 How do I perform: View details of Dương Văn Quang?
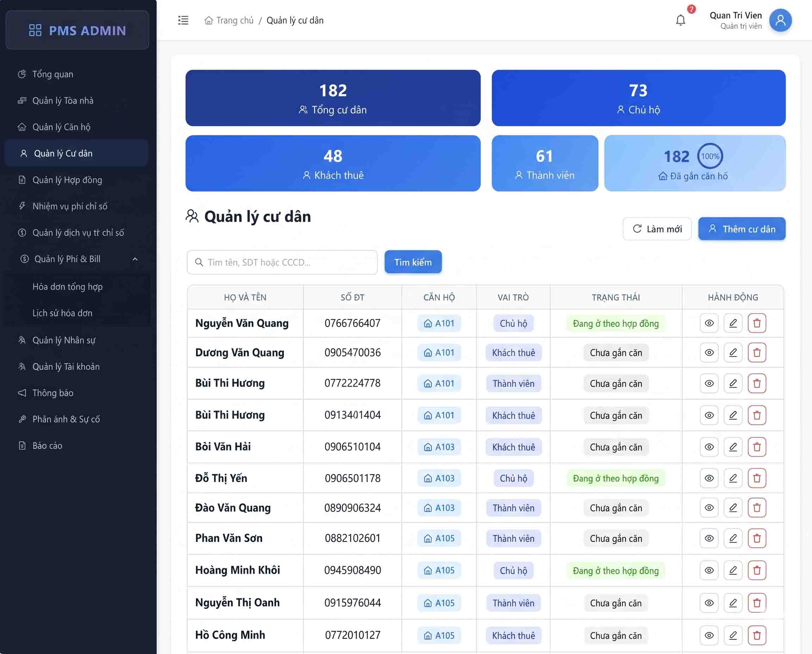(x=709, y=353)
